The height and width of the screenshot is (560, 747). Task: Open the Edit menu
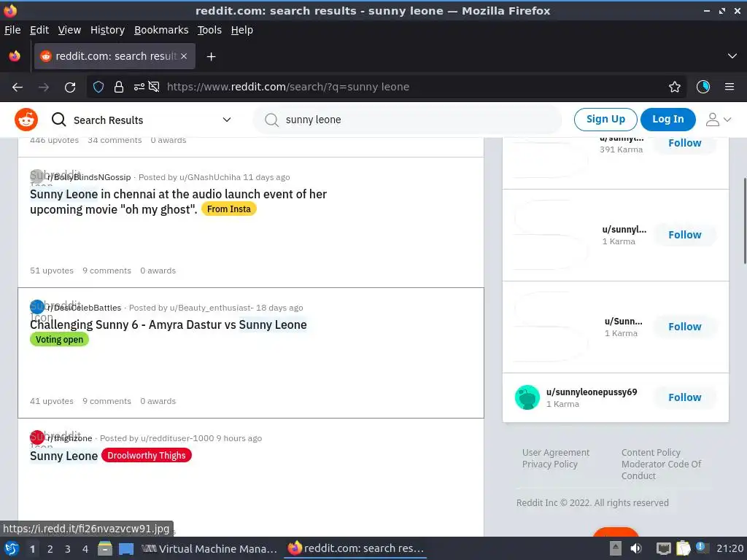click(39, 30)
